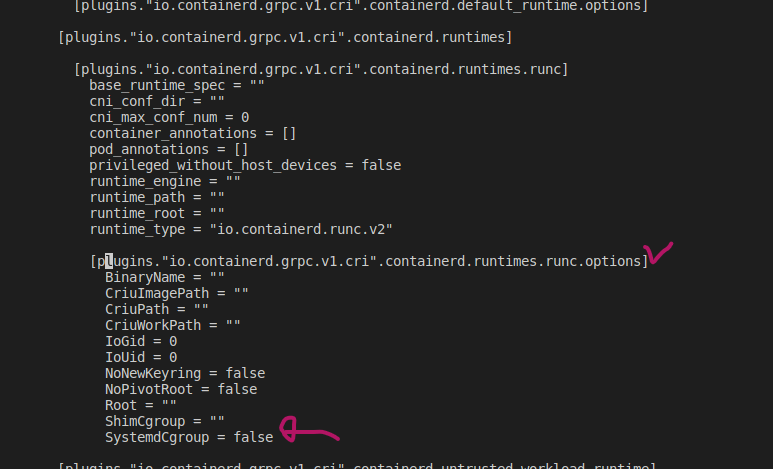This screenshot has height=469, width=773.
Task: Click the CriuImagePath setting line
Action: click(177, 293)
